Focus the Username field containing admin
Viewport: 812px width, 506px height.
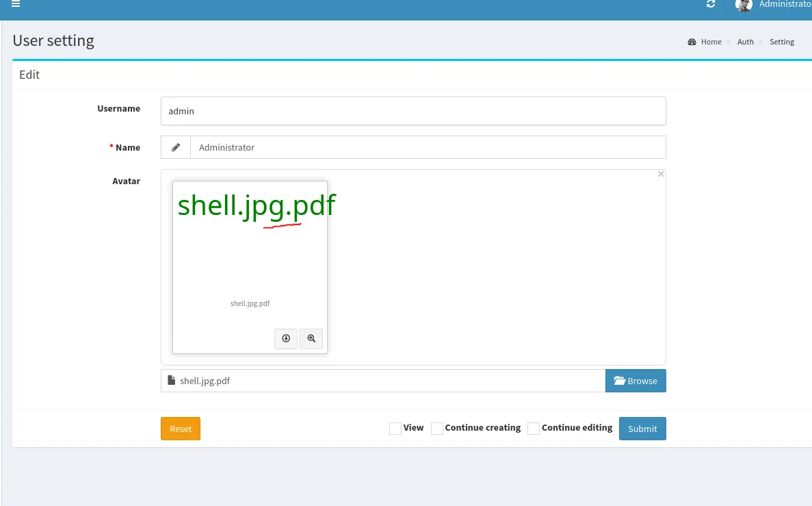413,111
